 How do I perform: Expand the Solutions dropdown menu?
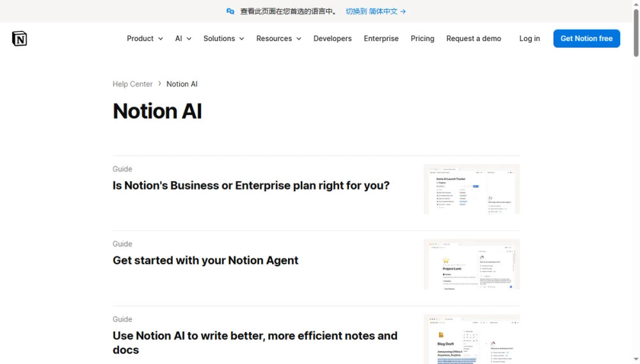[223, 38]
